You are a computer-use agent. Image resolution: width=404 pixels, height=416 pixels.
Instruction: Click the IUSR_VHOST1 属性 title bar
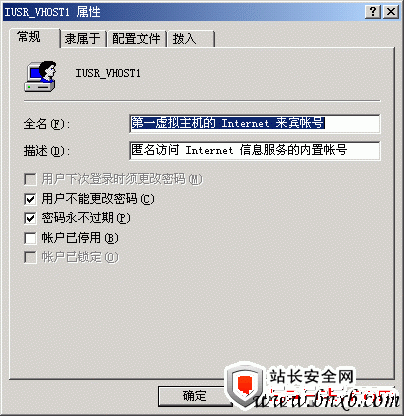click(183, 12)
